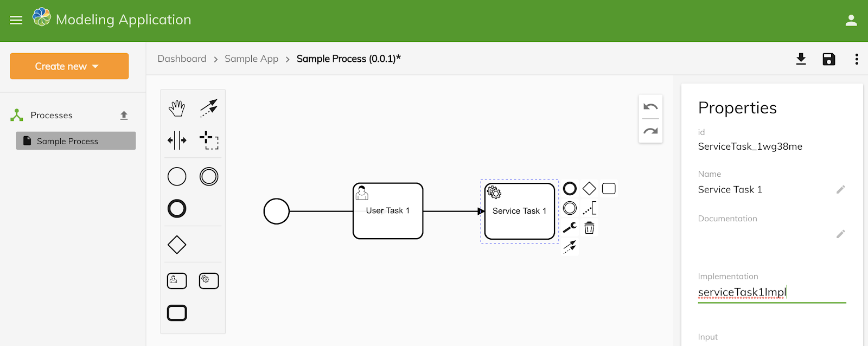Append intermediate event from context pad

pos(570,208)
